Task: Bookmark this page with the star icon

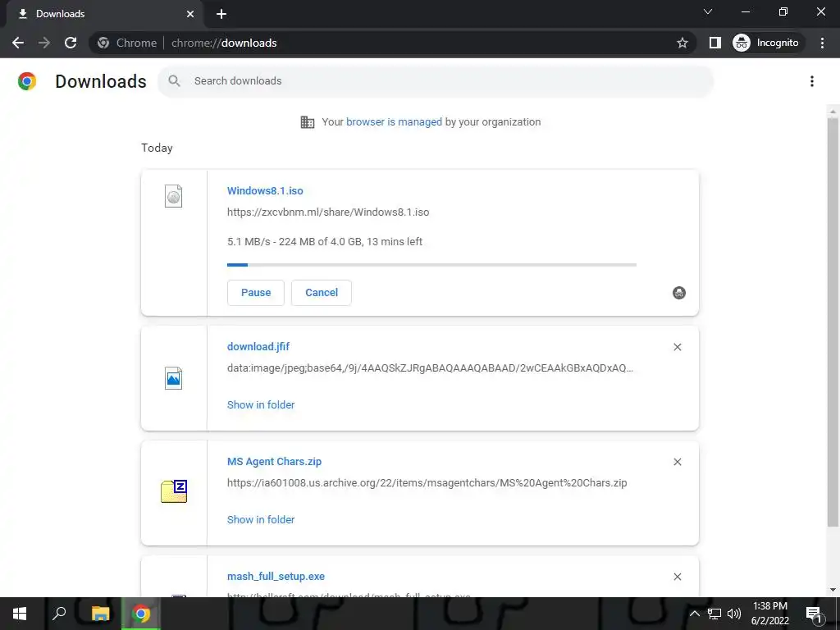Action: click(x=682, y=43)
